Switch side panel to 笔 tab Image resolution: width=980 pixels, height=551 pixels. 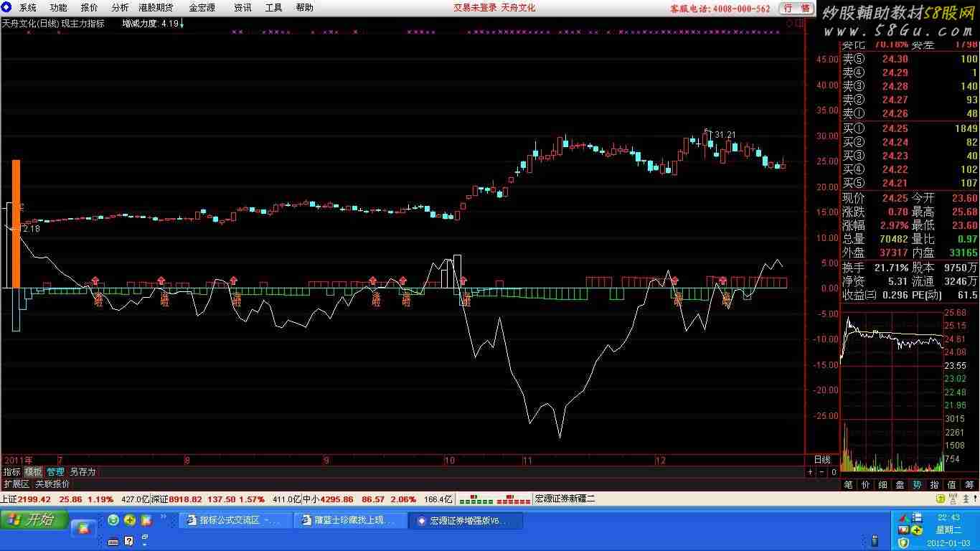click(x=848, y=485)
